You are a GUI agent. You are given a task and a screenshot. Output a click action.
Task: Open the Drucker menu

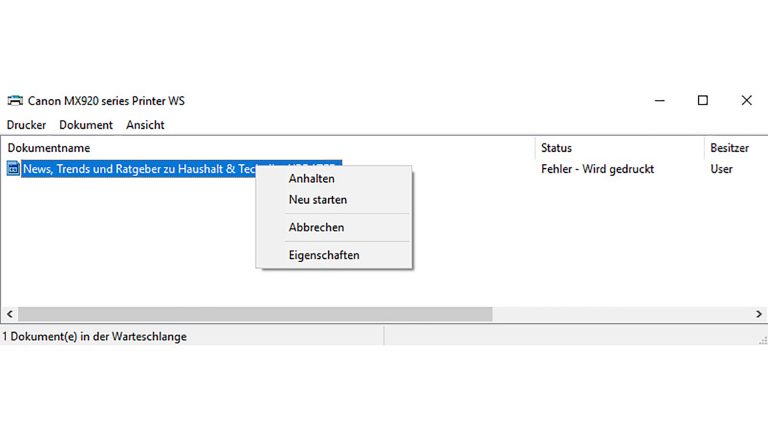pos(27,125)
